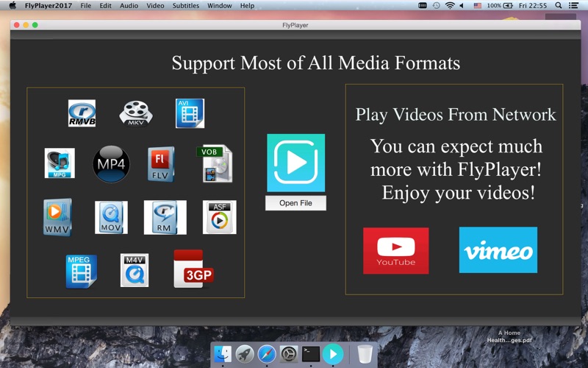Click the FLV Flash format icon
This screenshot has height=368, width=588.
(161, 164)
